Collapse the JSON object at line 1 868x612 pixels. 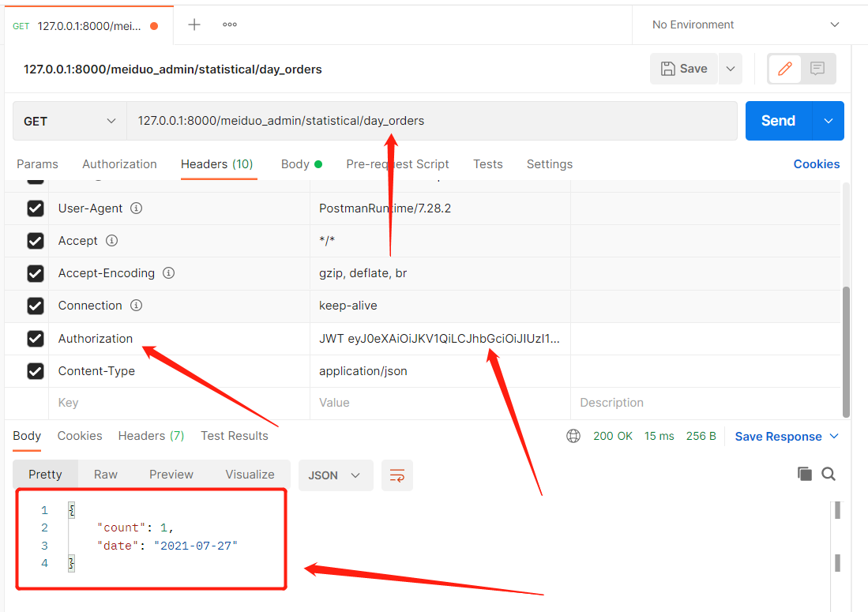tap(71, 510)
